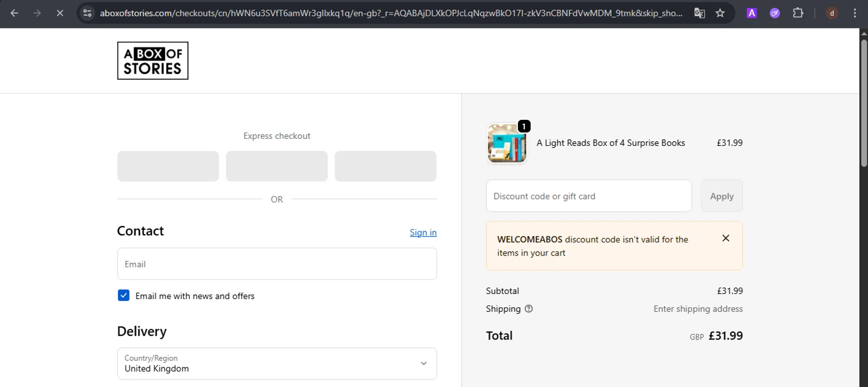
Task: Click the browser address bar URL
Action: coord(391,13)
